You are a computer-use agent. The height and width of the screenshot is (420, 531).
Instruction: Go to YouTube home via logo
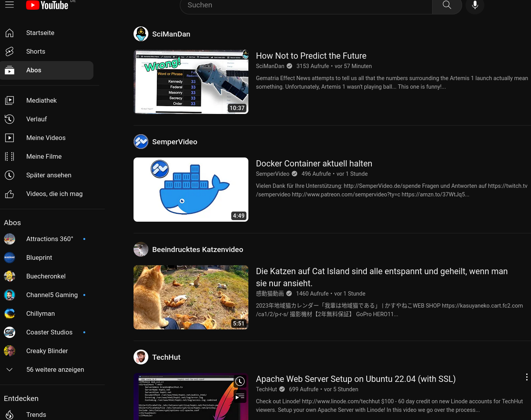[x=47, y=5]
